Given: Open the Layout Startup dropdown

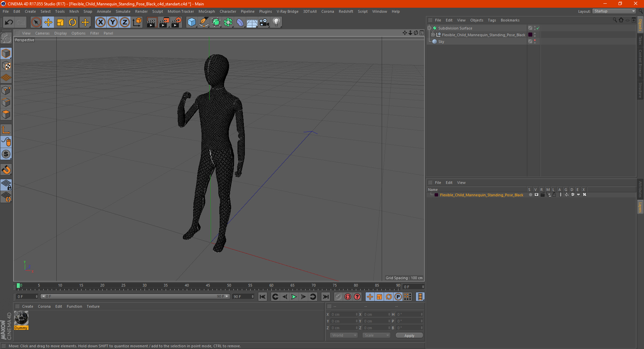Looking at the screenshot, I should [614, 11].
